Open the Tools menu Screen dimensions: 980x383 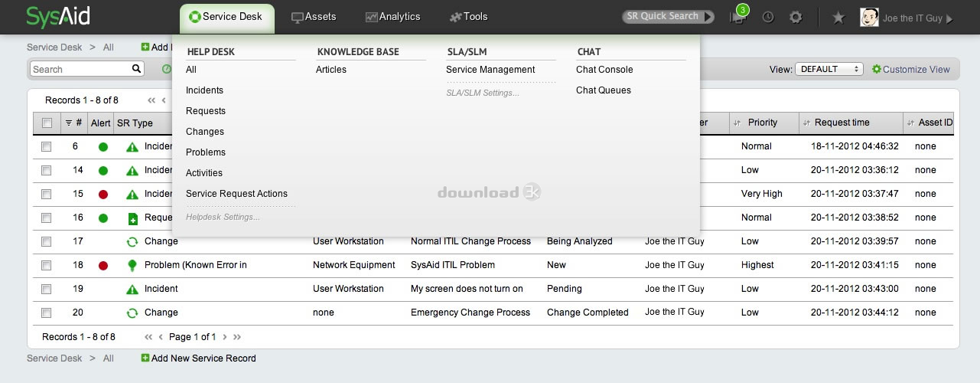click(468, 17)
